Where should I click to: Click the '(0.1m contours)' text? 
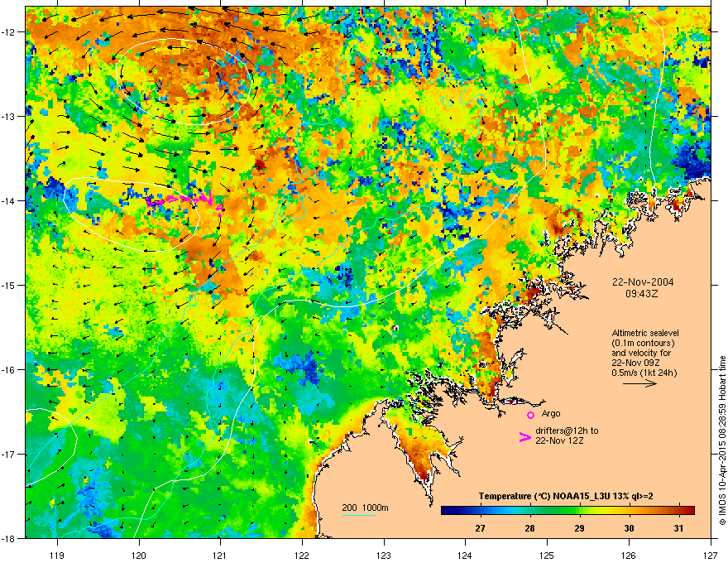(643, 343)
